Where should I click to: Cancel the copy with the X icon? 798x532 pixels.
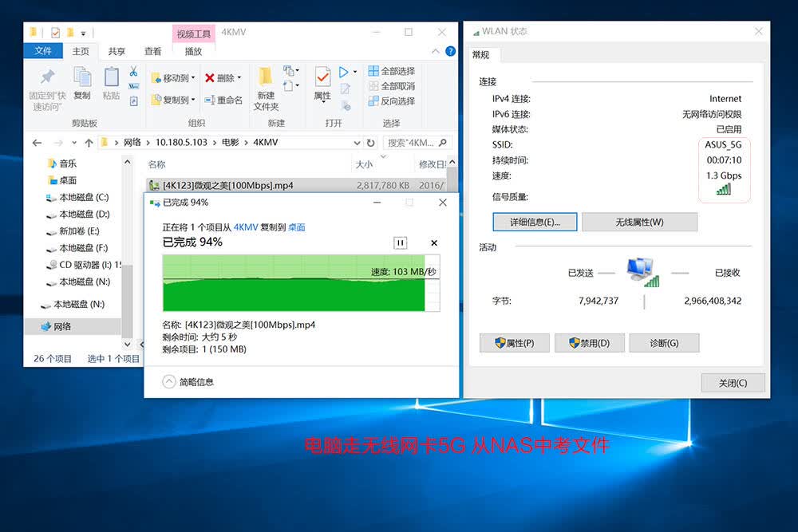pos(434,243)
